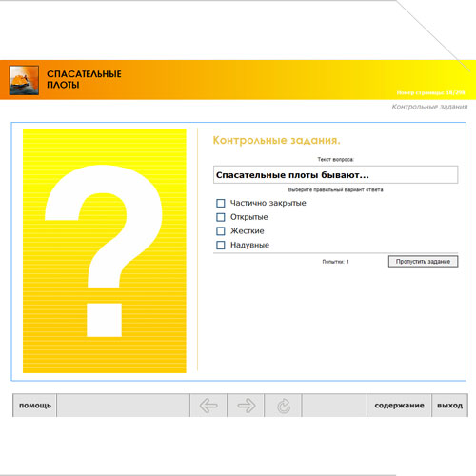Check the 'Открытые' checkbox
This screenshot has height=476, width=476.
coord(221,217)
